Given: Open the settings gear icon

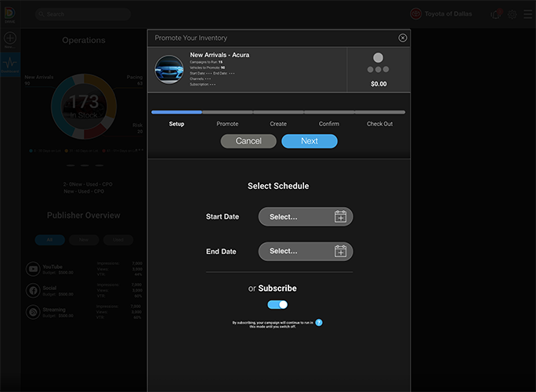Looking at the screenshot, I should pyautogui.click(x=512, y=14).
